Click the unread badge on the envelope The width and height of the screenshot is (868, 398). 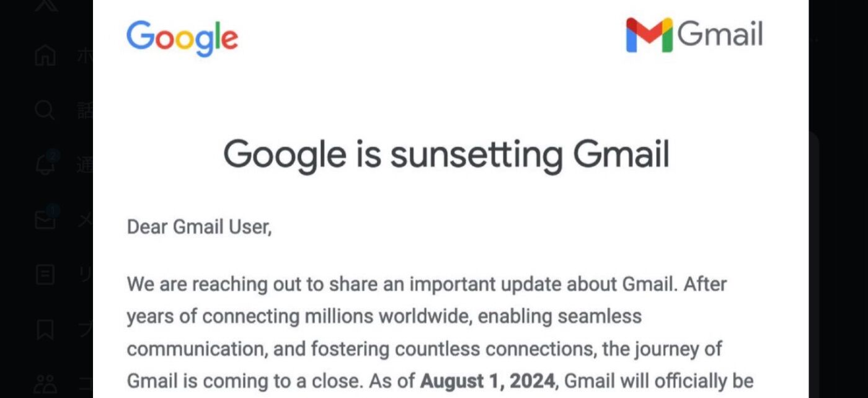[x=53, y=211]
